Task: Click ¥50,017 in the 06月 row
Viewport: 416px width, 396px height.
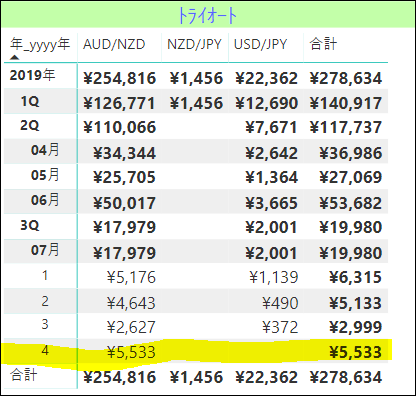Action: click(x=124, y=203)
